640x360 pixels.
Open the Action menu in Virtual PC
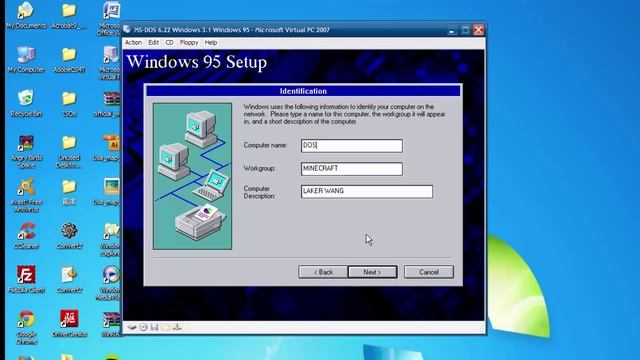[x=133, y=42]
